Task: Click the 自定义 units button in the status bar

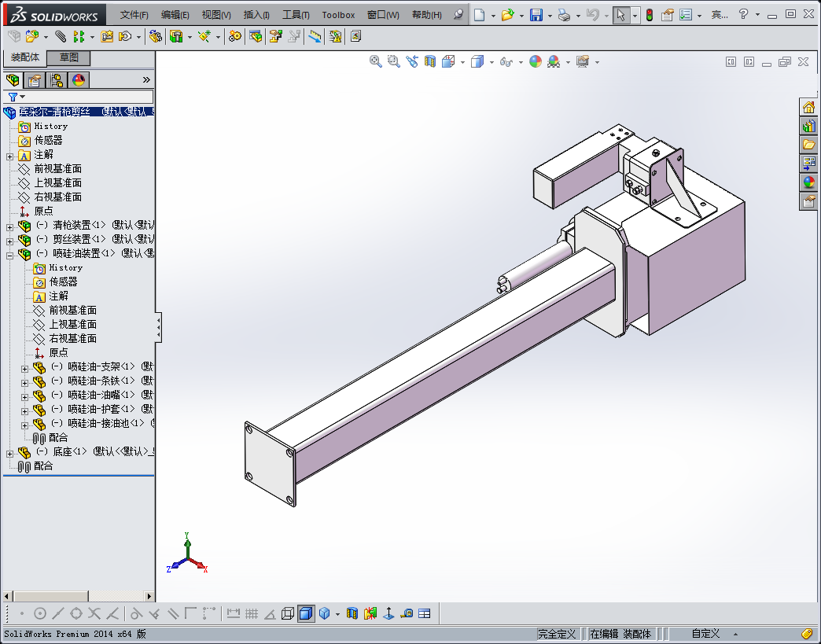Action: click(705, 634)
